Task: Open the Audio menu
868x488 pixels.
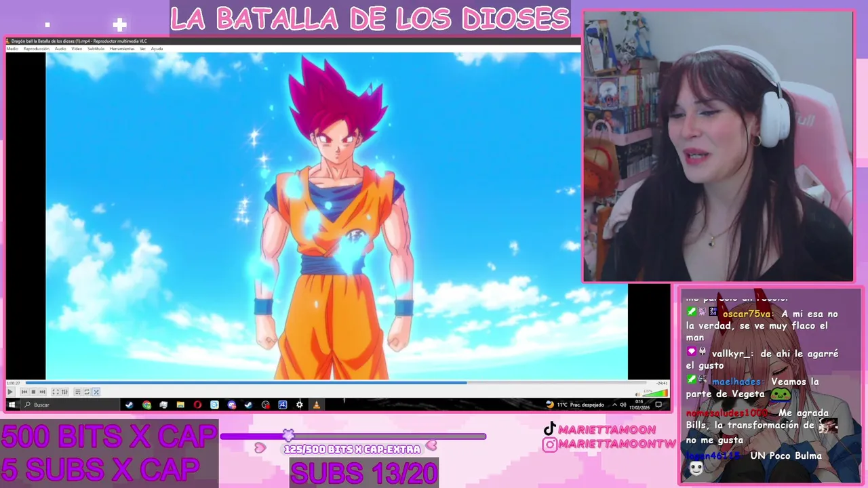Action: coord(60,49)
